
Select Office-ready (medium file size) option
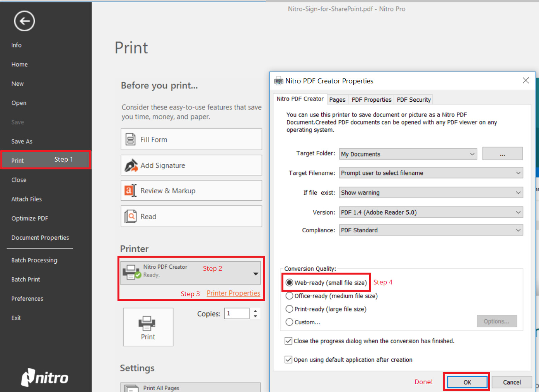[x=289, y=296]
